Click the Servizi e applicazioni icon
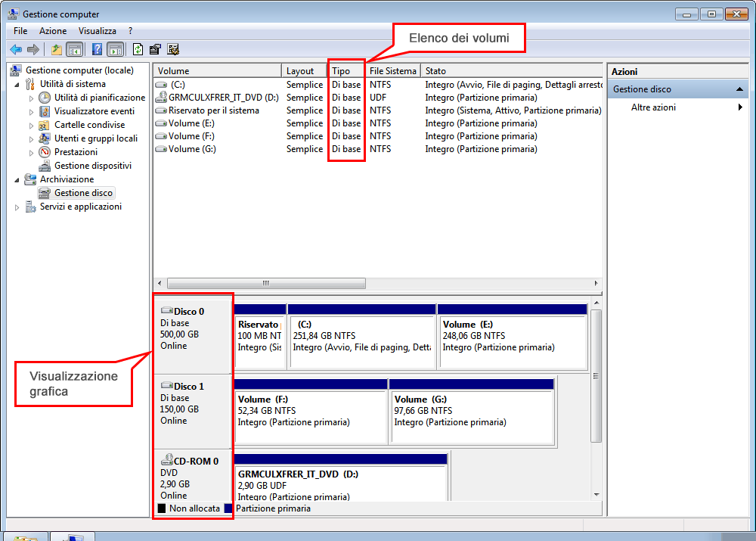 coord(30,207)
